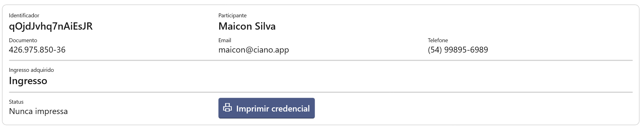This screenshot has width=644, height=128.
Task: Click the participant name Maicon Silva
Action: coord(247,26)
